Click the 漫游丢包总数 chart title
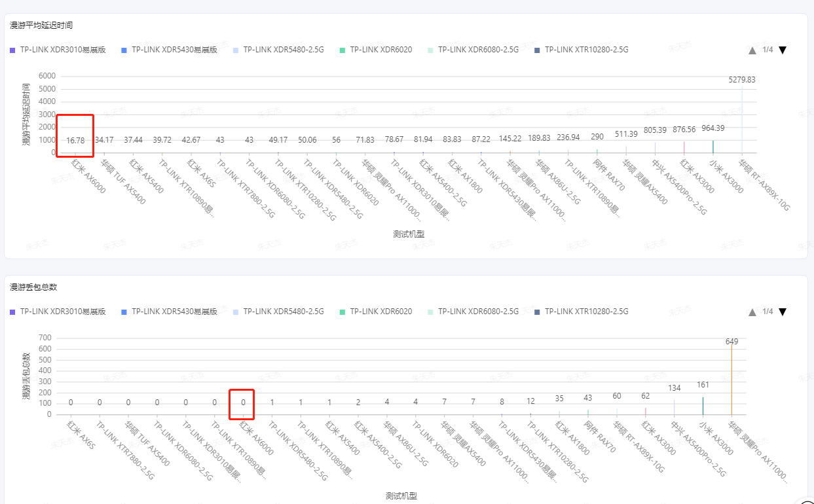Image resolution: width=814 pixels, height=504 pixels. pyautogui.click(x=33, y=287)
